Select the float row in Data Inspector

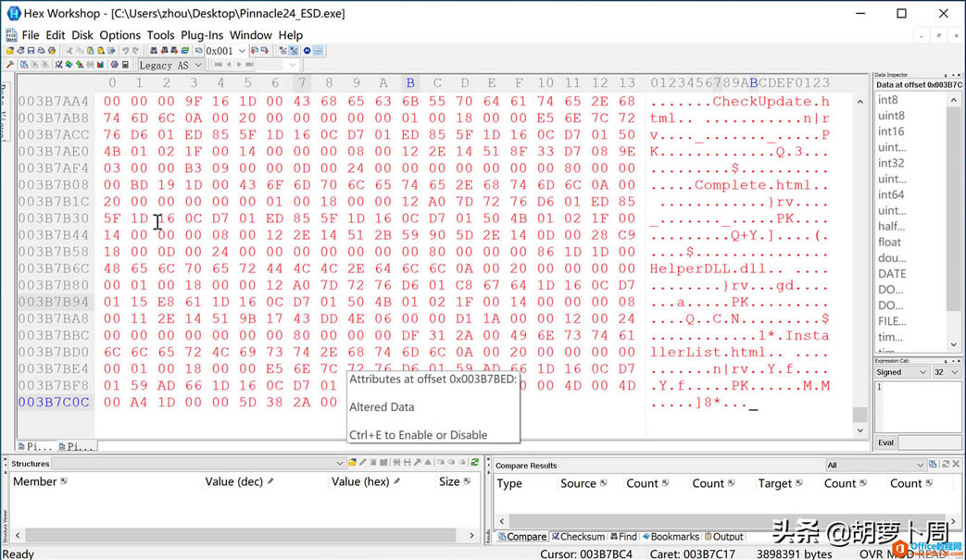[x=890, y=243]
